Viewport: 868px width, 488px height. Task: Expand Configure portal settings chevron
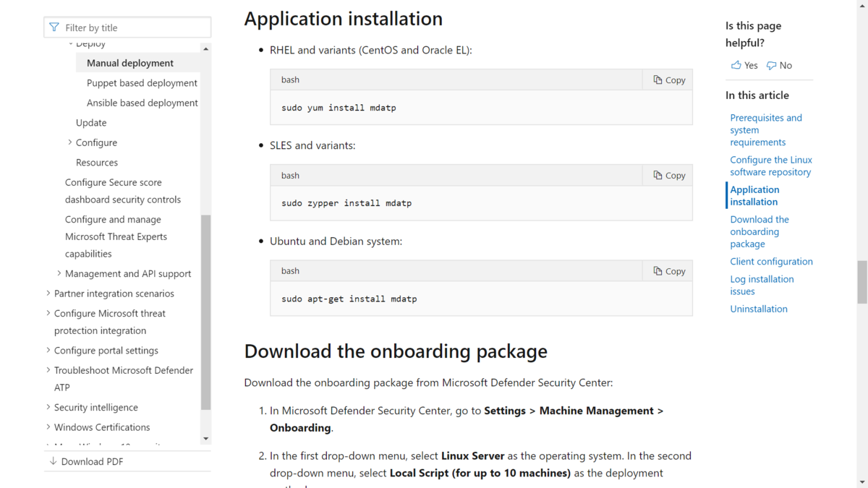coord(48,350)
